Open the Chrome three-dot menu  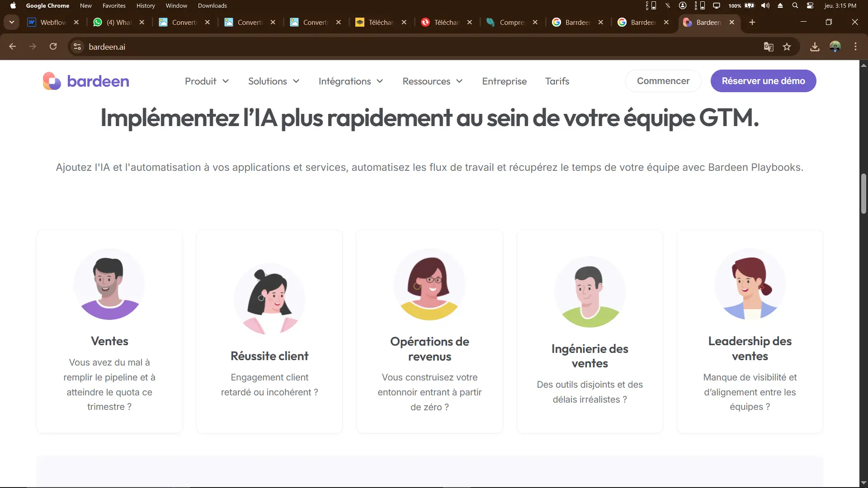855,47
